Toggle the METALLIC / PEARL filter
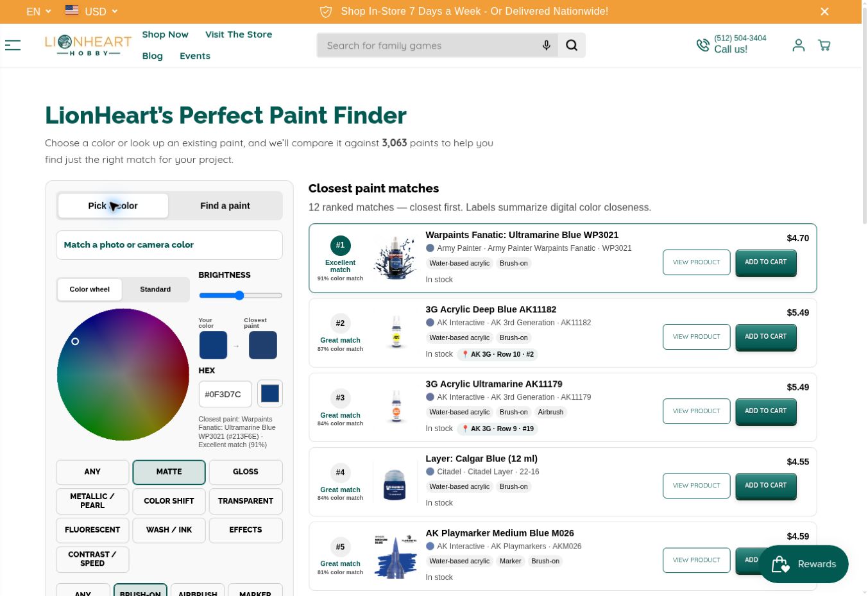 [92, 501]
